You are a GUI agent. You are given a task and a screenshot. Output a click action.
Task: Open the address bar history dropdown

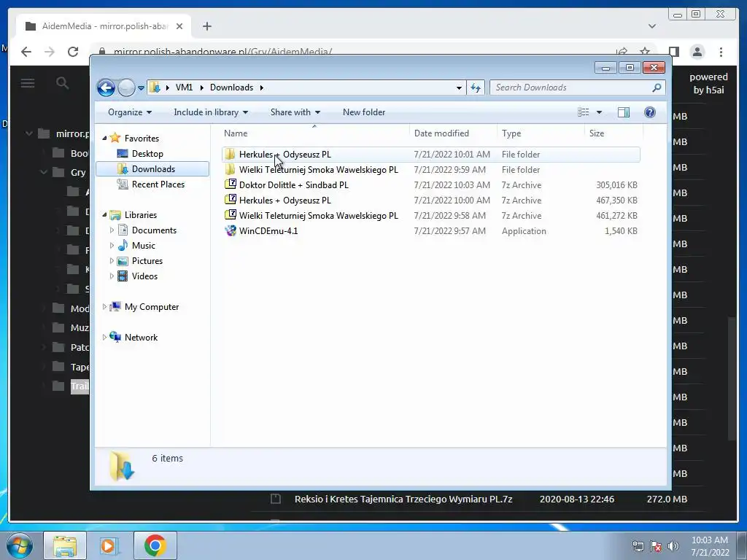click(x=459, y=87)
